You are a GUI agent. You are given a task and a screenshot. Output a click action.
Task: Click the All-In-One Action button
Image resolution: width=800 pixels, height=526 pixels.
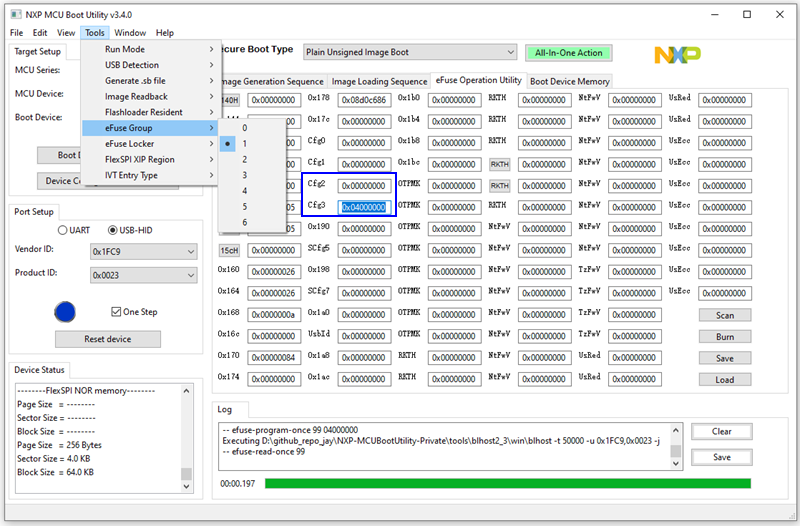click(568, 53)
